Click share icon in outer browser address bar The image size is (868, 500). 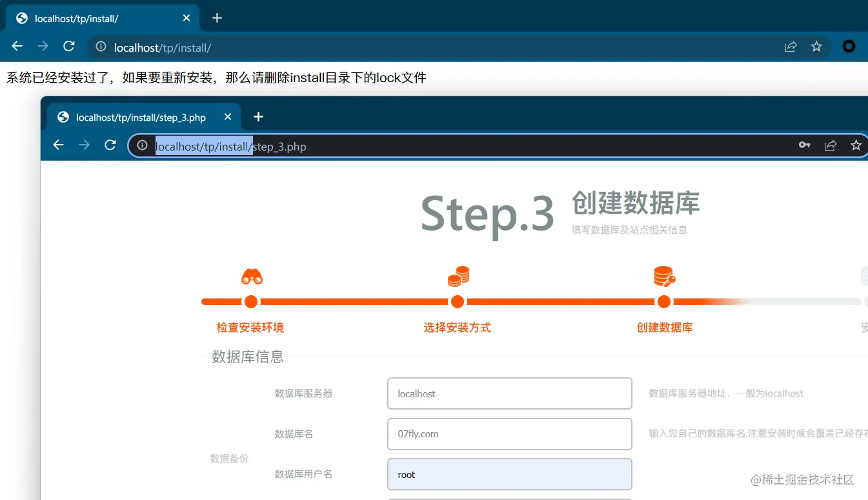(791, 47)
